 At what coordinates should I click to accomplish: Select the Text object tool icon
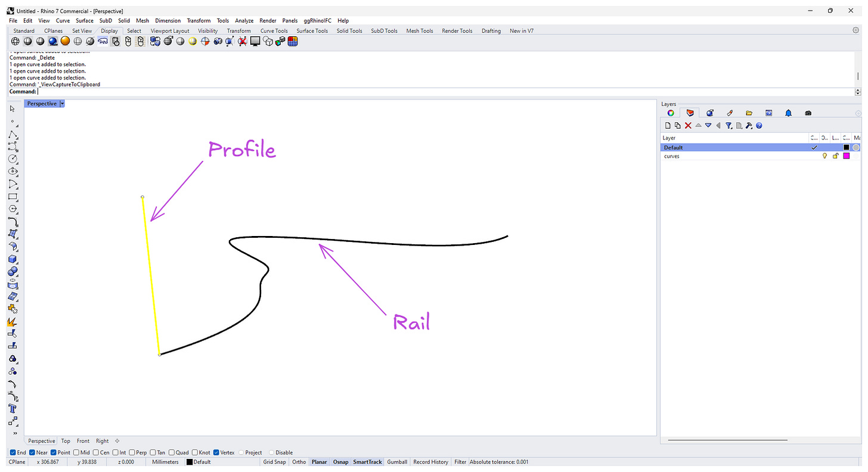coord(13,408)
